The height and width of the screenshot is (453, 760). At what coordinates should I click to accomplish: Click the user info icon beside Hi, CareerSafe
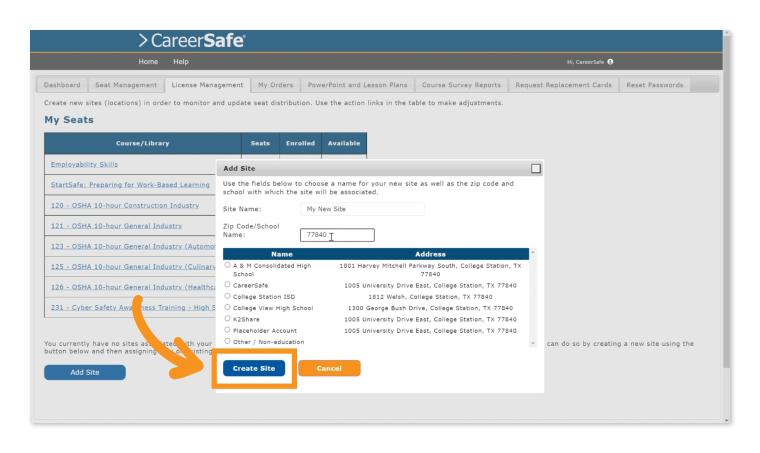pos(610,62)
